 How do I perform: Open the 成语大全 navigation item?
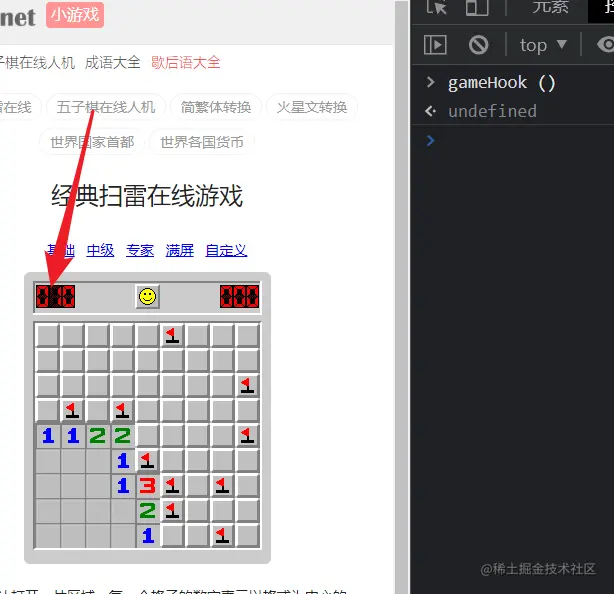(112, 63)
